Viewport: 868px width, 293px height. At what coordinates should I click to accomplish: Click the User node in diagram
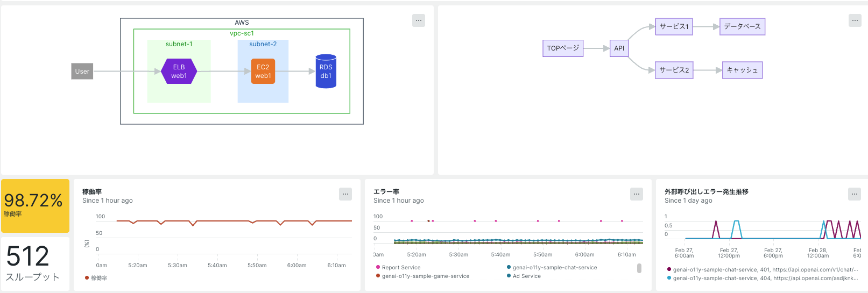pos(82,71)
